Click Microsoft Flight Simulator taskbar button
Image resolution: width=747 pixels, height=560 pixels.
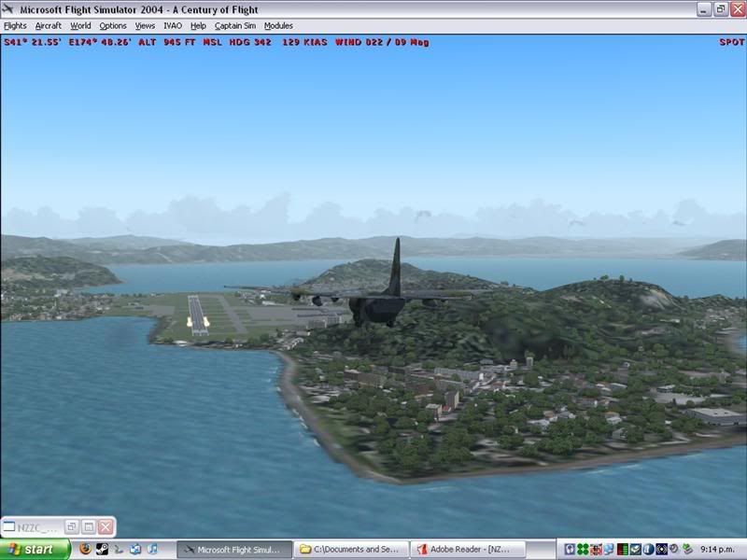point(234,550)
